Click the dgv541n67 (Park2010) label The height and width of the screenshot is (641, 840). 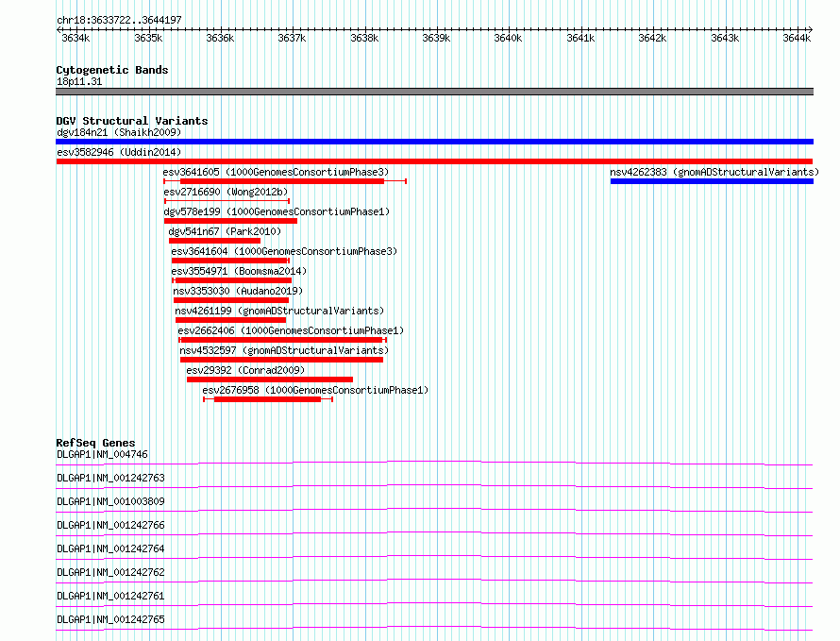click(225, 231)
